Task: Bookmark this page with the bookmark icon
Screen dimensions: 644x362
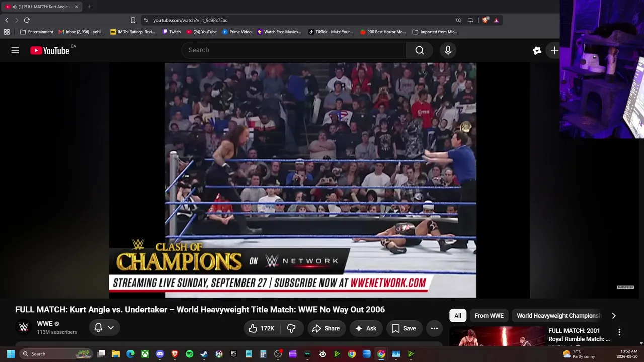Action: coord(133,20)
